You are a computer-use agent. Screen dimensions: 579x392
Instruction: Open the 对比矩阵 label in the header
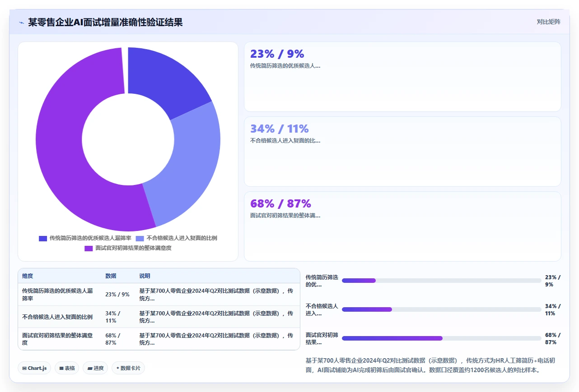(548, 22)
